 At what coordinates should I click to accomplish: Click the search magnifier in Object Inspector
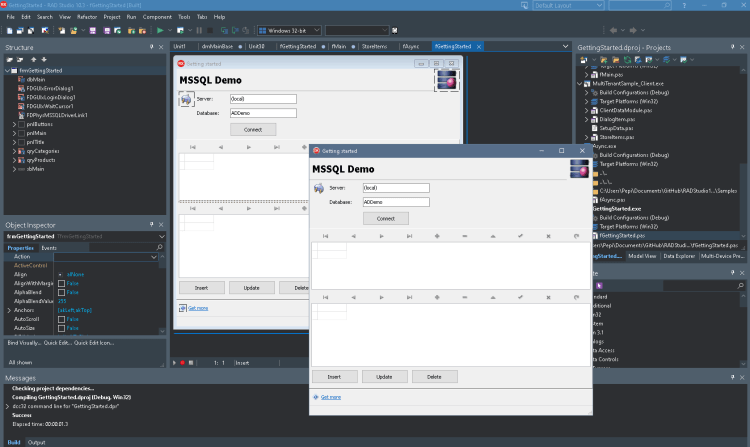(x=159, y=247)
